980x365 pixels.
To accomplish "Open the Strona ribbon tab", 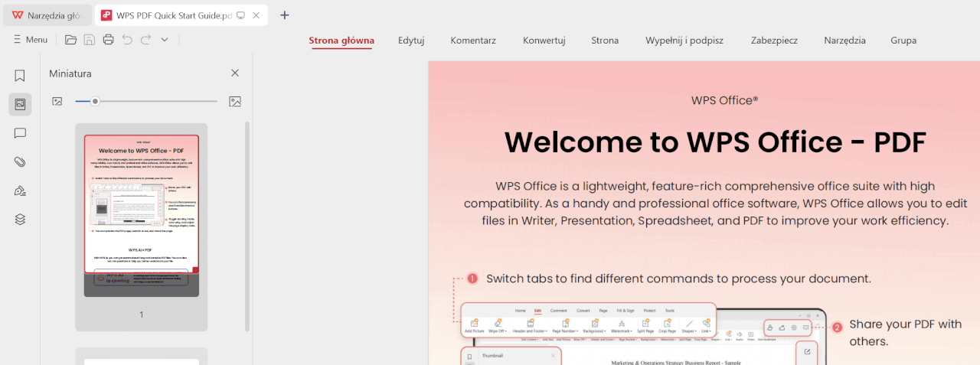I will coord(605,41).
